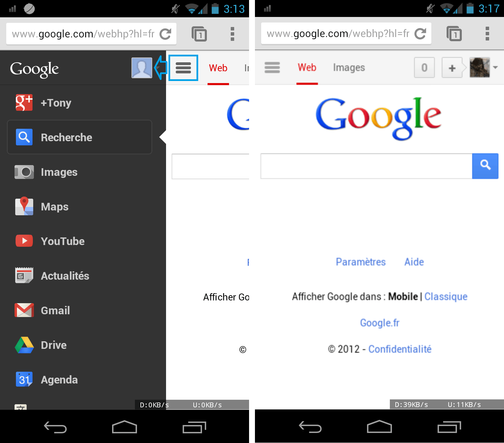
Task: Open overflow menu in left browser
Action: click(x=232, y=34)
